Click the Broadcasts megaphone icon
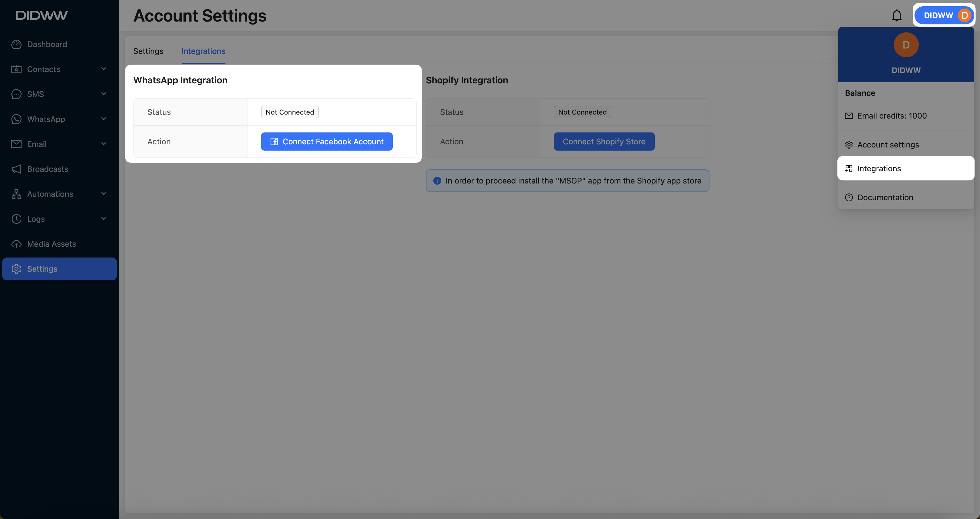The height and width of the screenshot is (519, 980). 16,169
